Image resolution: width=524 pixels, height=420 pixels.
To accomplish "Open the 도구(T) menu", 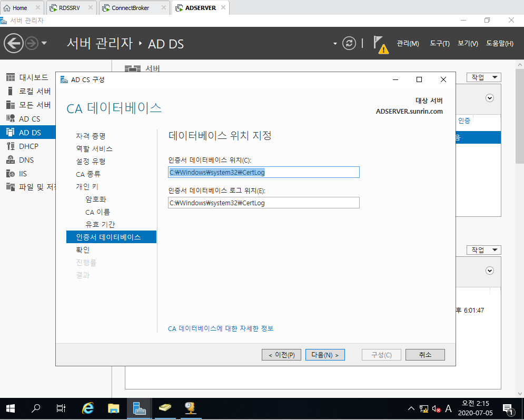I will coord(439,43).
